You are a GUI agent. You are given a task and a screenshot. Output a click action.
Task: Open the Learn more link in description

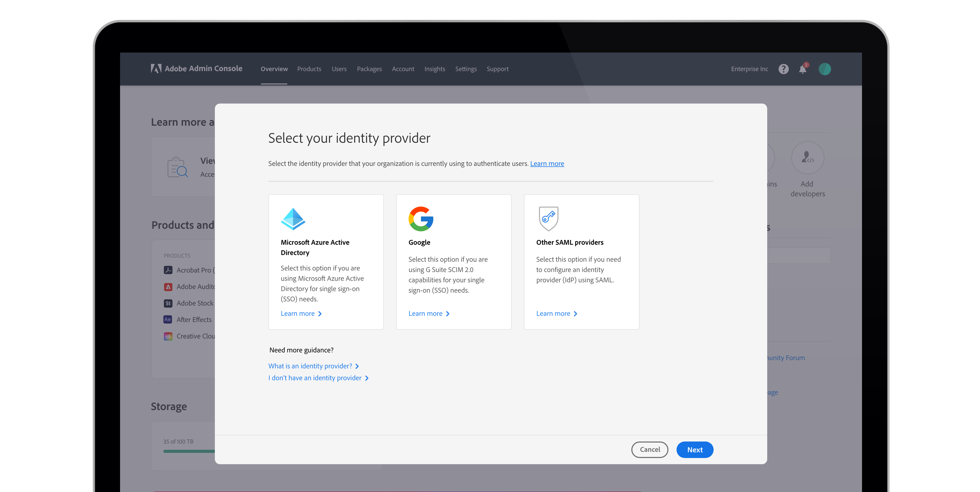tap(547, 164)
